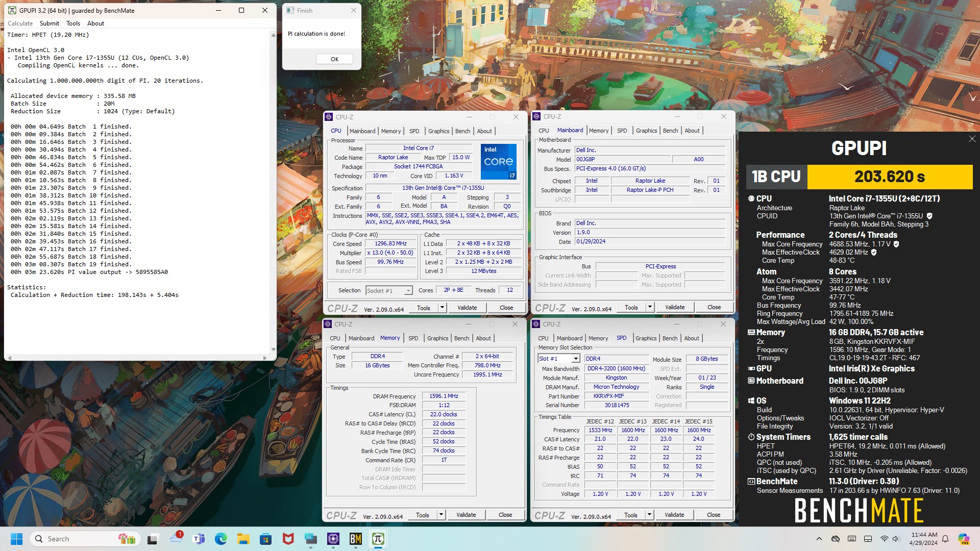This screenshot has width=980, height=551.
Task: Click the Max Bandwidth DDR4-3200 (1600 MHz) field
Action: [x=616, y=368]
